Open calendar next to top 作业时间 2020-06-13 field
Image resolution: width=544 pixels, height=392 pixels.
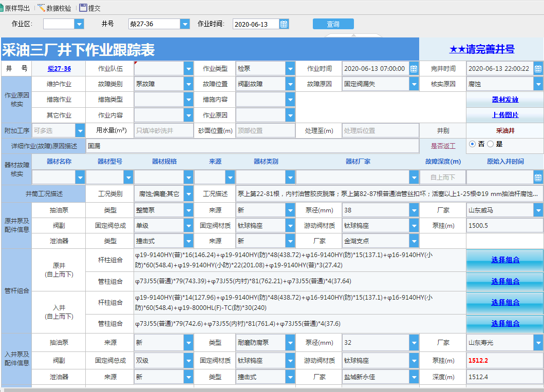tap(284, 24)
